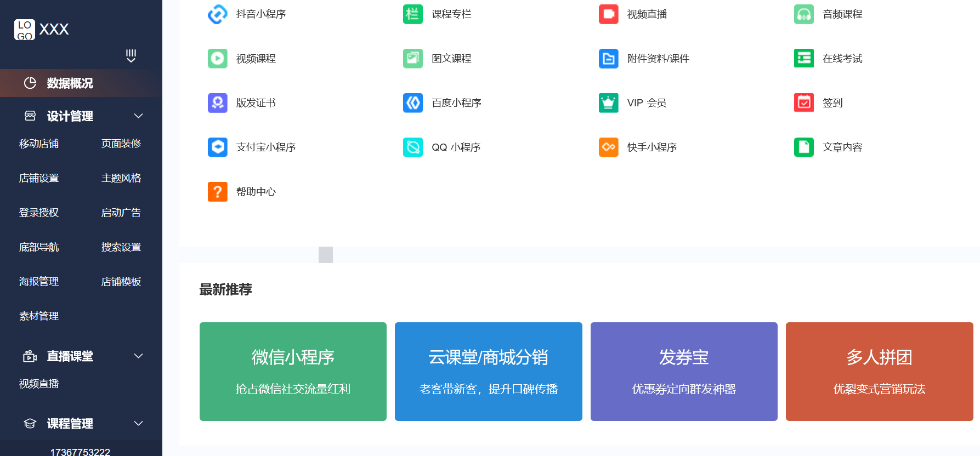Toggle the 课程管理 section chevron
Screen dimensions: 980x456
[139, 423]
